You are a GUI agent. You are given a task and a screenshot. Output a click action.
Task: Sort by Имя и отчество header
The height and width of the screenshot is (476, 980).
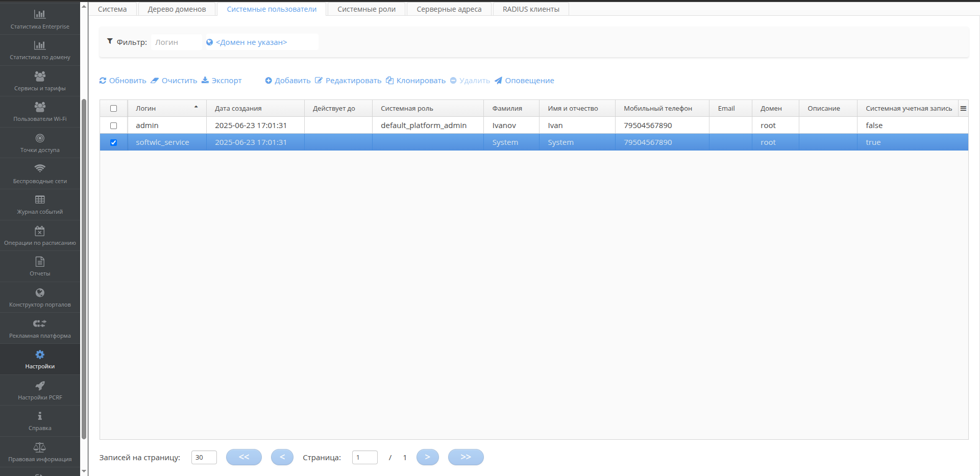coord(577,108)
